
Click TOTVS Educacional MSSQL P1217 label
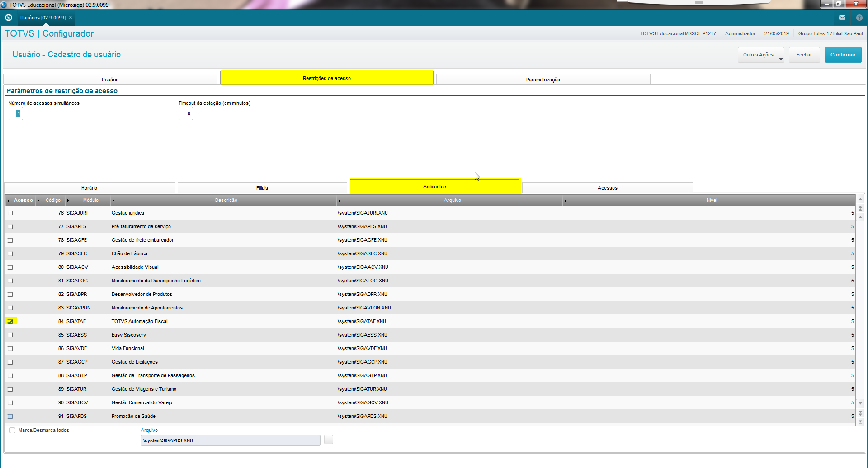[x=678, y=33]
